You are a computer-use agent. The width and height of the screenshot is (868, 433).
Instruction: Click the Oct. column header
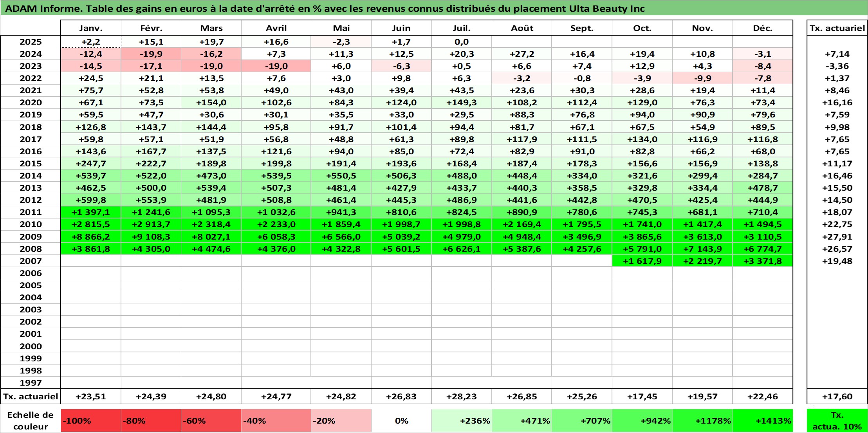pyautogui.click(x=642, y=28)
